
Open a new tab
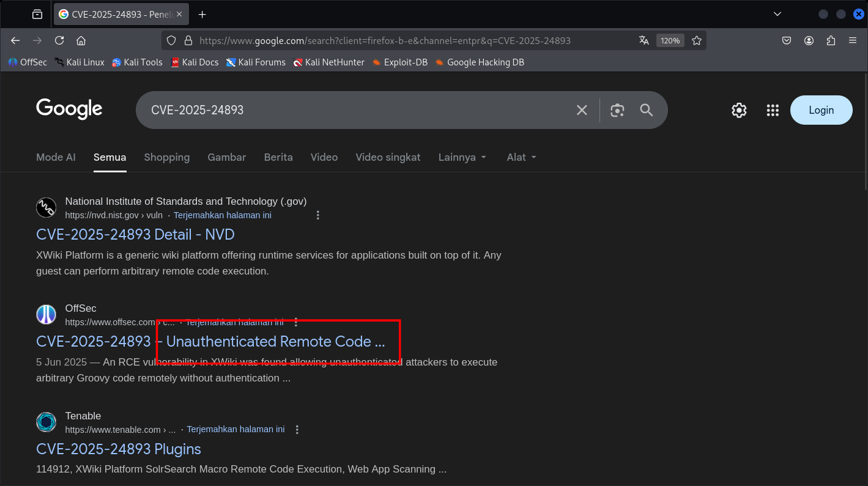coord(202,14)
